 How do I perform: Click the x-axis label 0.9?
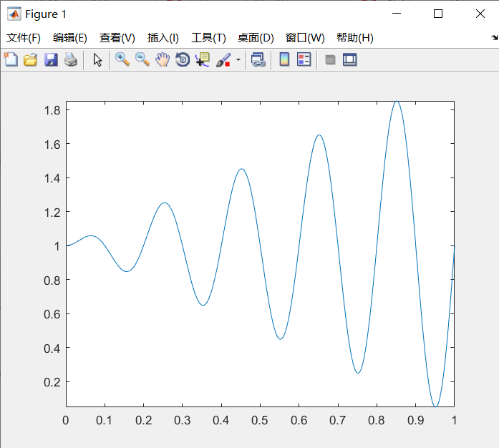point(416,420)
